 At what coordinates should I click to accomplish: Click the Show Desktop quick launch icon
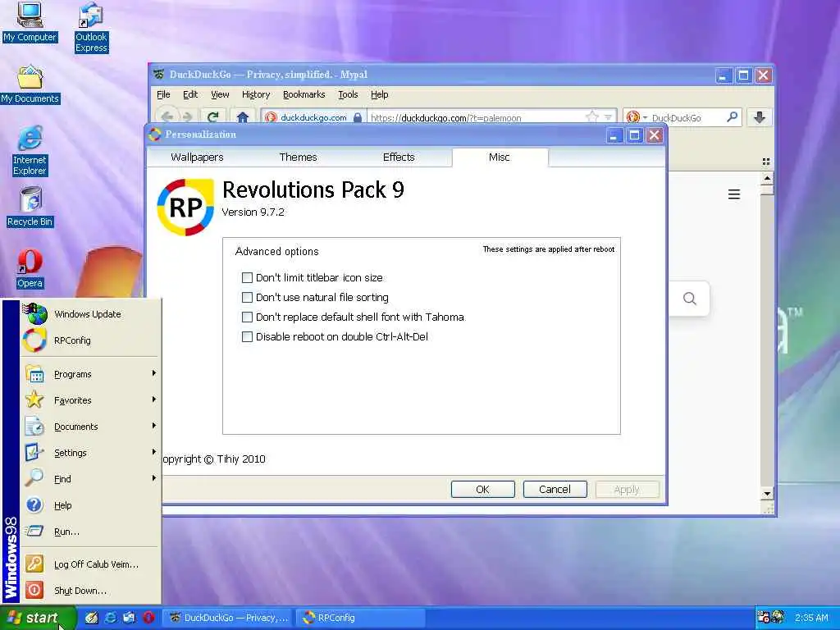point(92,617)
